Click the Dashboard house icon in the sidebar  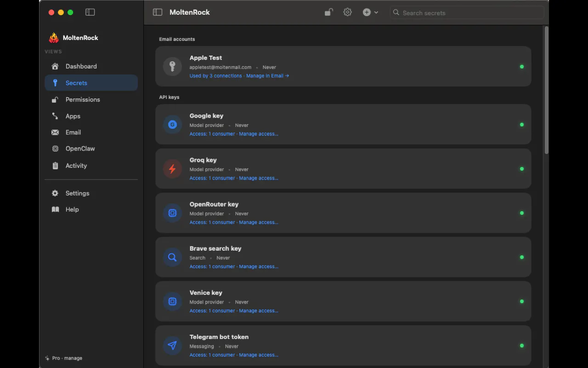point(55,66)
